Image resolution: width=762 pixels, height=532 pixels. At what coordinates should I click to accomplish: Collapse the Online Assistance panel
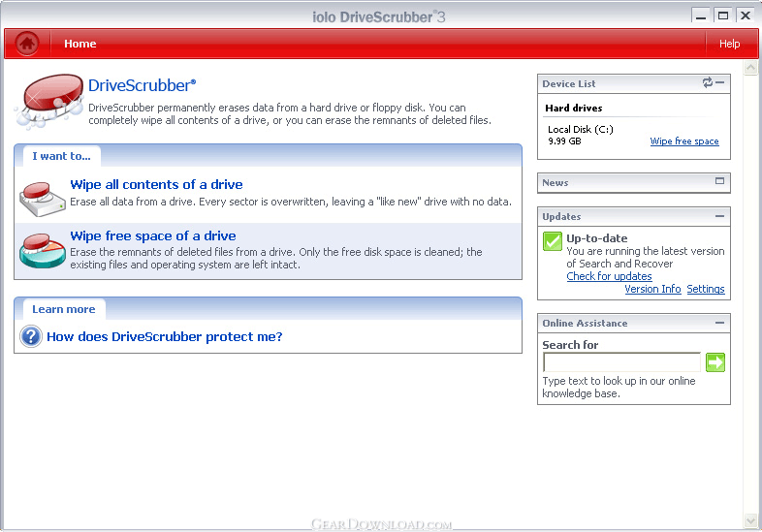pyautogui.click(x=719, y=322)
